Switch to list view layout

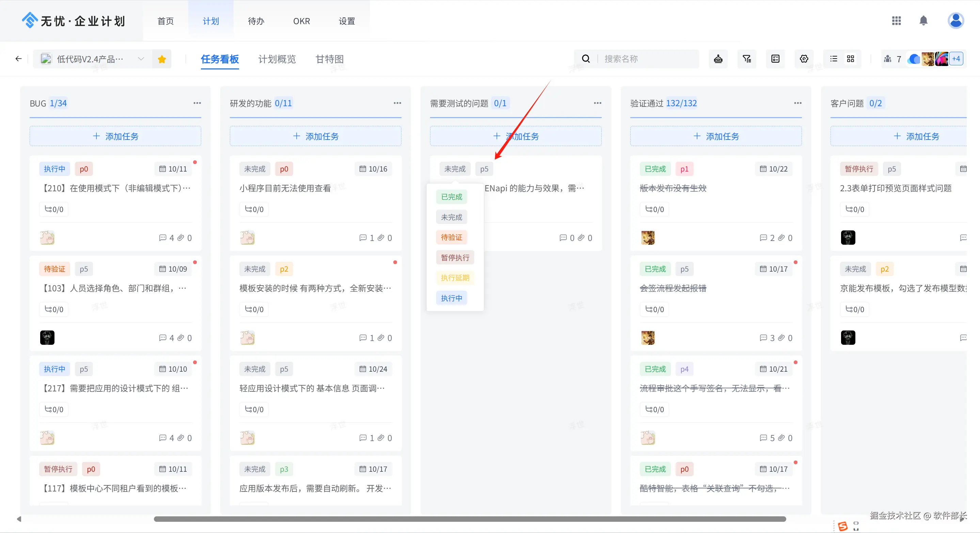click(834, 59)
